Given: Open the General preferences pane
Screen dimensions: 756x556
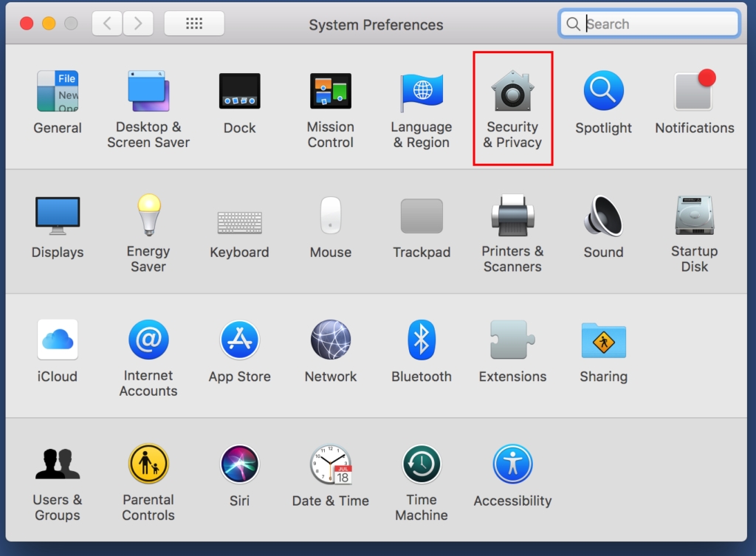Looking at the screenshot, I should pos(58,92).
